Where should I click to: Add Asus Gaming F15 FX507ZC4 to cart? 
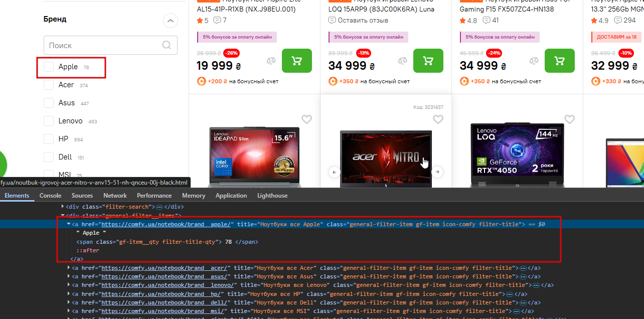tap(560, 61)
